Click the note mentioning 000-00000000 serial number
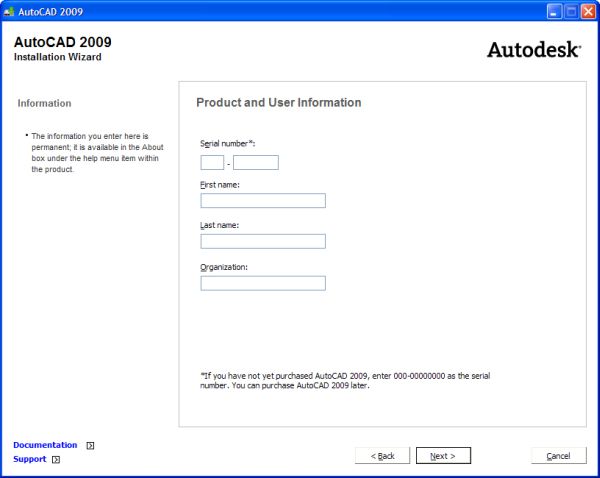 pyautogui.click(x=345, y=380)
